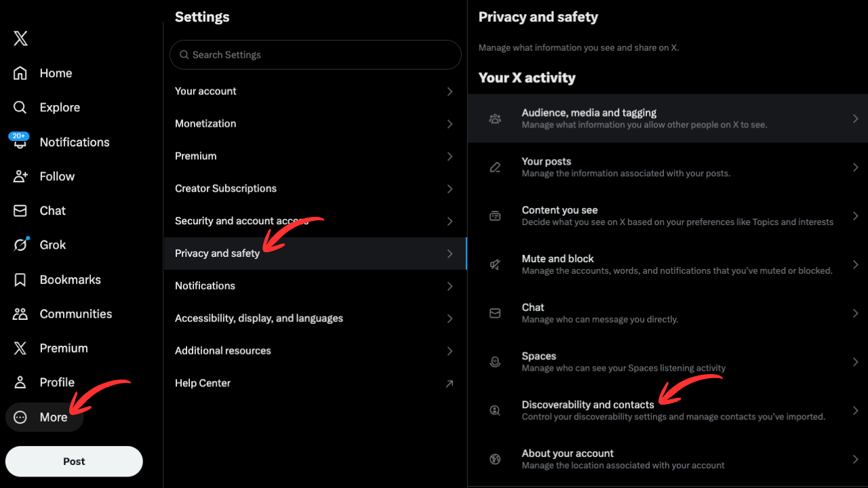The width and height of the screenshot is (868, 488).
Task: Open the Creator Subscriptions chevron
Action: 450,188
